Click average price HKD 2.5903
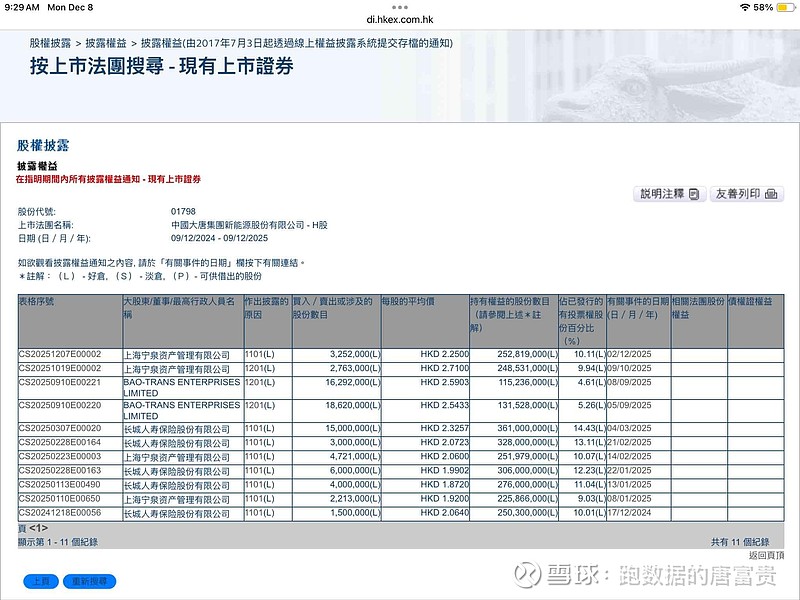The image size is (800, 600). [x=444, y=382]
